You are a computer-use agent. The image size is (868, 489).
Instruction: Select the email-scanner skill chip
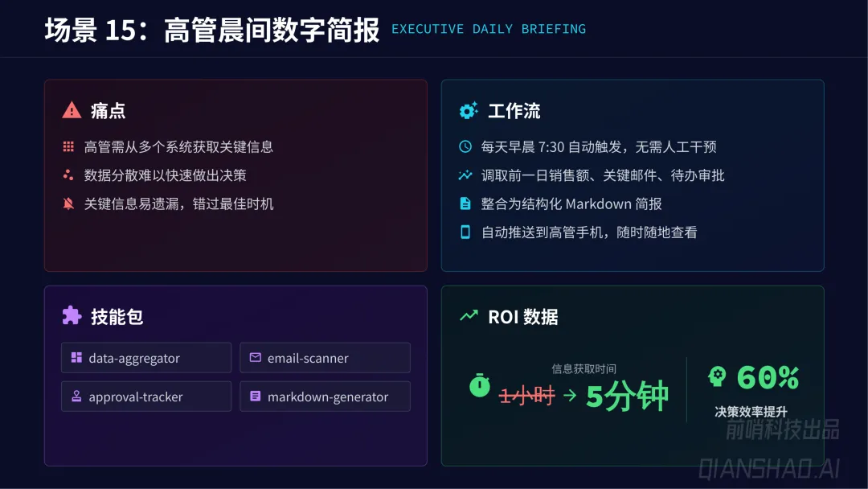pyautogui.click(x=325, y=358)
